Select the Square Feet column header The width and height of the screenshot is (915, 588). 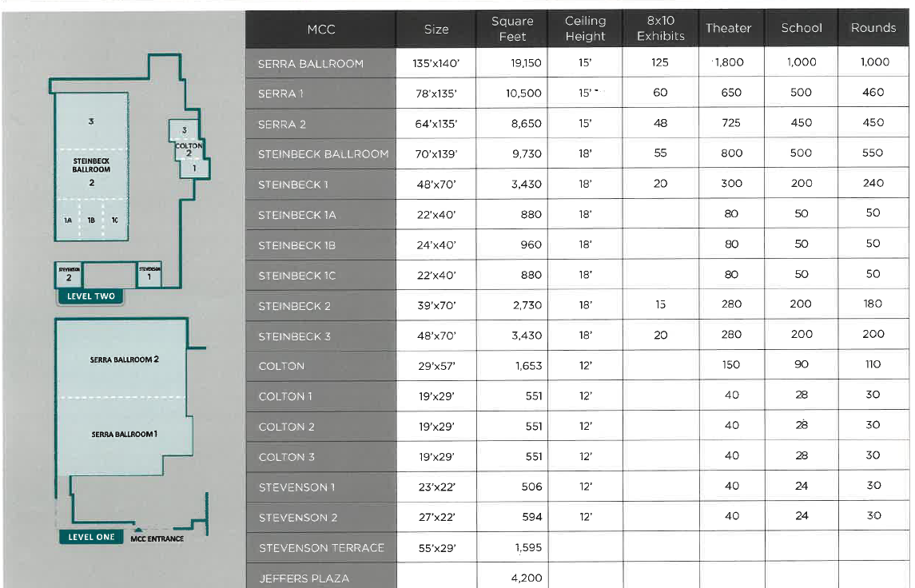tap(511, 30)
